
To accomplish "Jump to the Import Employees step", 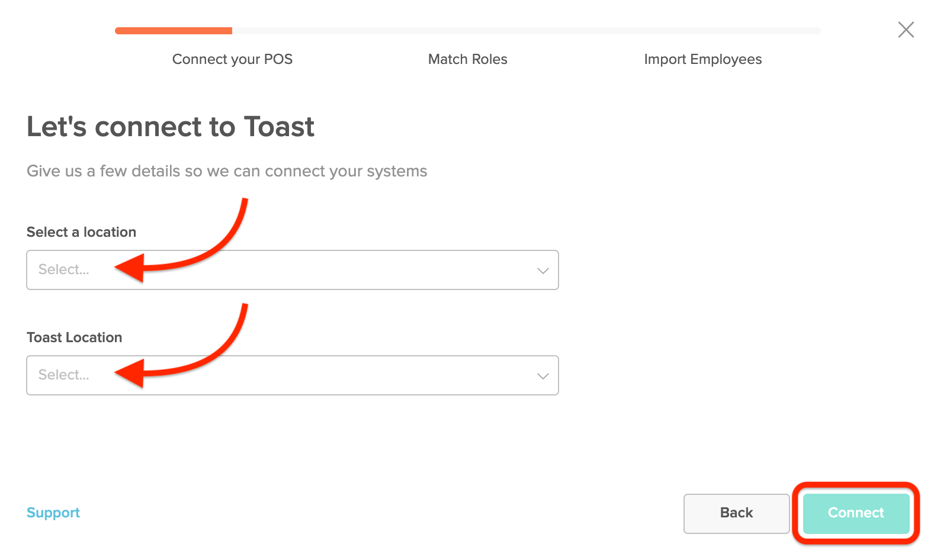I will click(x=703, y=59).
